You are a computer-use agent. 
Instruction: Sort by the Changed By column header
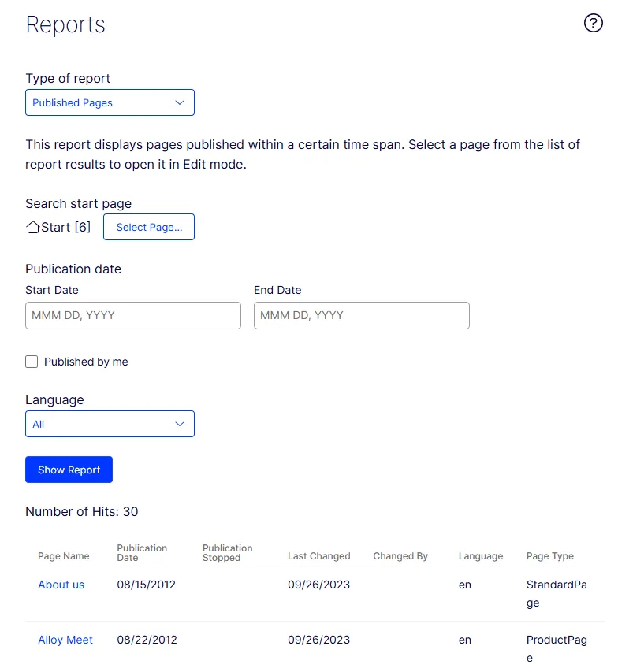coord(400,556)
